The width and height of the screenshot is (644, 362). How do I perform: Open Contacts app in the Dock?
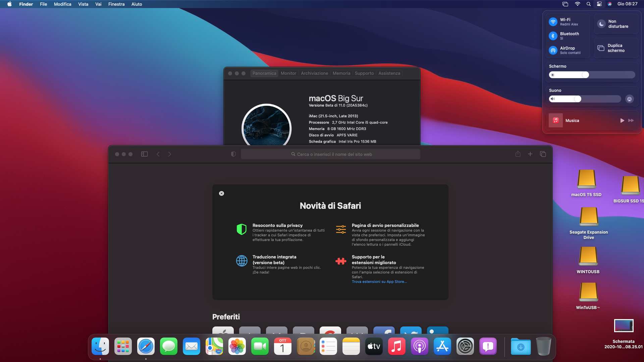(x=306, y=346)
